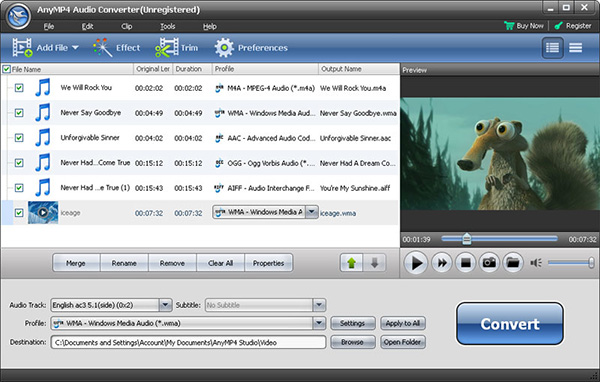The height and width of the screenshot is (382, 600).
Task: Expand the Add File dropdown arrow
Action: click(75, 48)
